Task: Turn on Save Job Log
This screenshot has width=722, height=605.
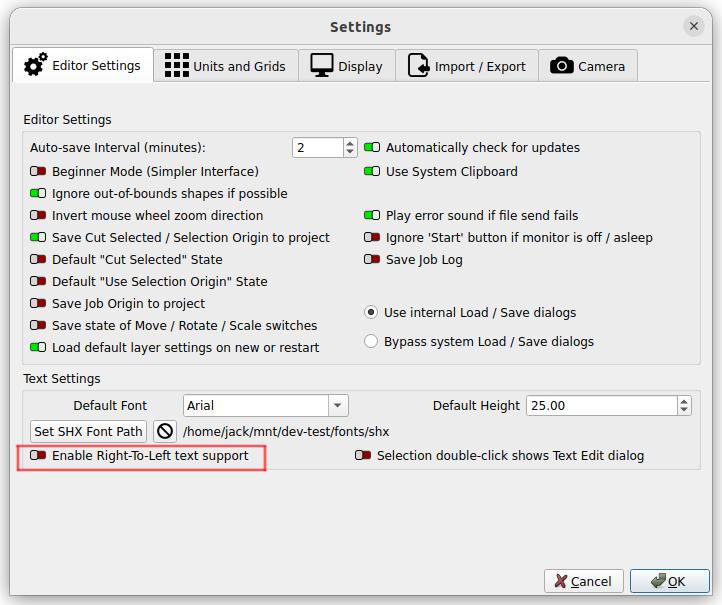Action: (x=372, y=260)
